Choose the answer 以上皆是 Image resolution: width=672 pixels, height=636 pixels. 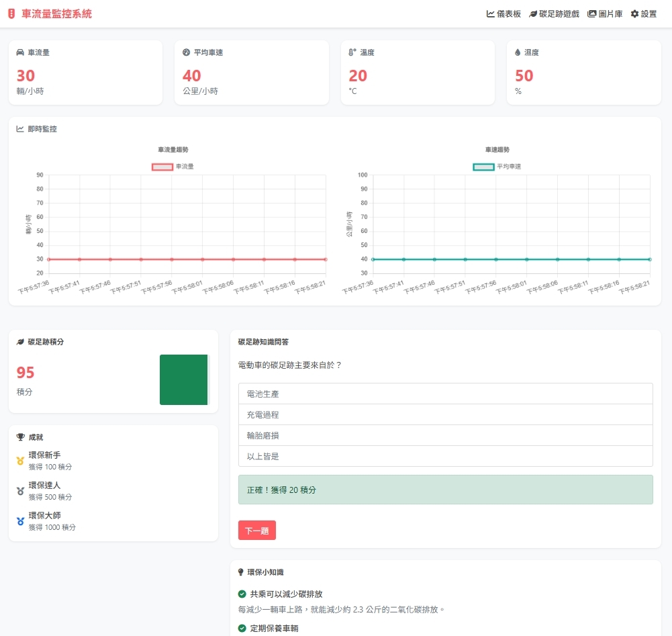445,456
